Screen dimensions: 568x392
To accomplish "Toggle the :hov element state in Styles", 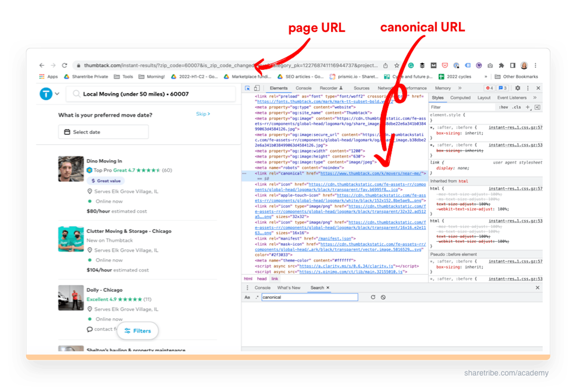I will click(x=504, y=107).
